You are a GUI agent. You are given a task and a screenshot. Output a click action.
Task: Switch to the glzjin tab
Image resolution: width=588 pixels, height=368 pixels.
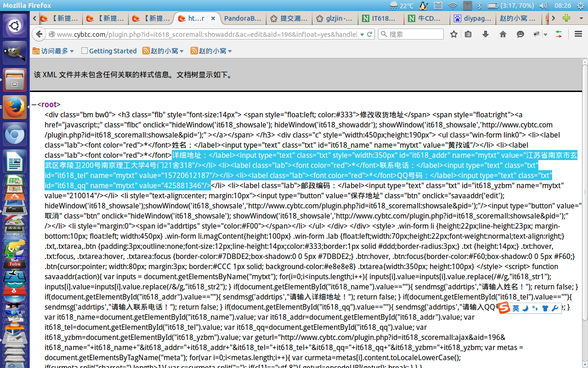coord(335,18)
